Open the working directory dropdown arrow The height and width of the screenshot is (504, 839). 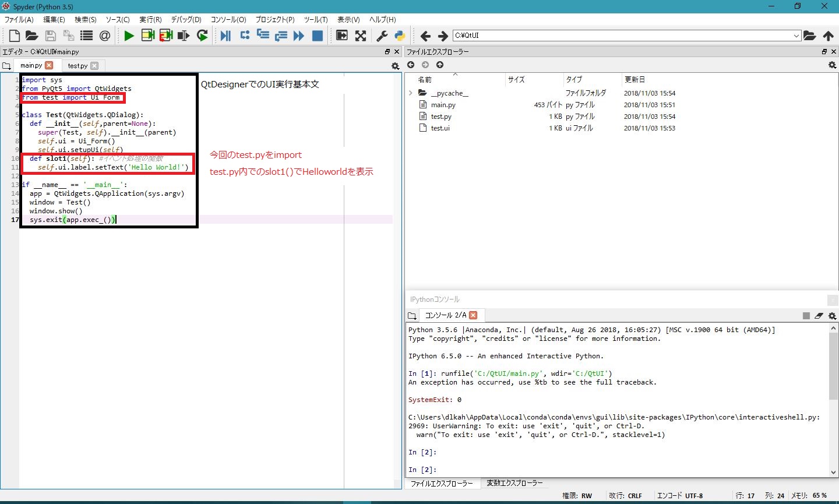pyautogui.click(x=798, y=36)
